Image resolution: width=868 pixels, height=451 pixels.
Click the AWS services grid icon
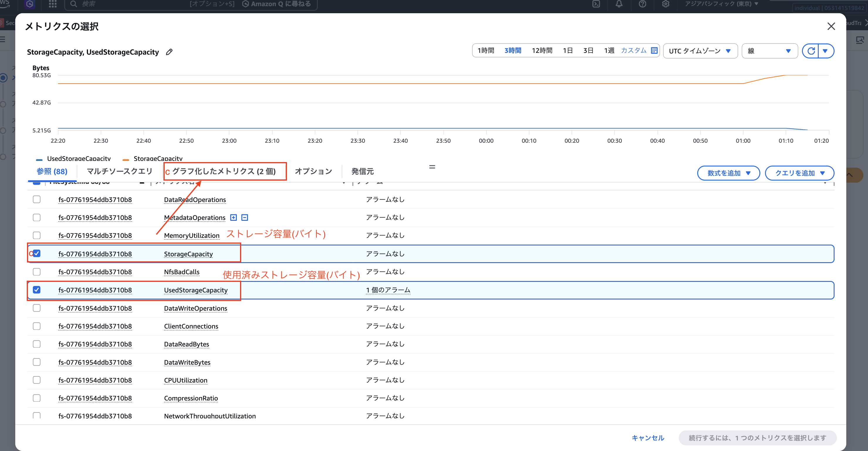52,4
